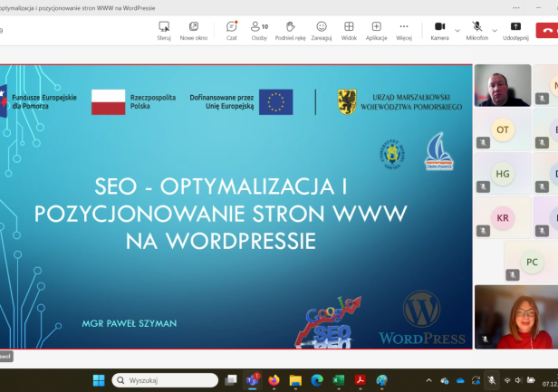Expand the Kamera options dropdown arrow
The image size is (558, 392).
(x=457, y=30)
